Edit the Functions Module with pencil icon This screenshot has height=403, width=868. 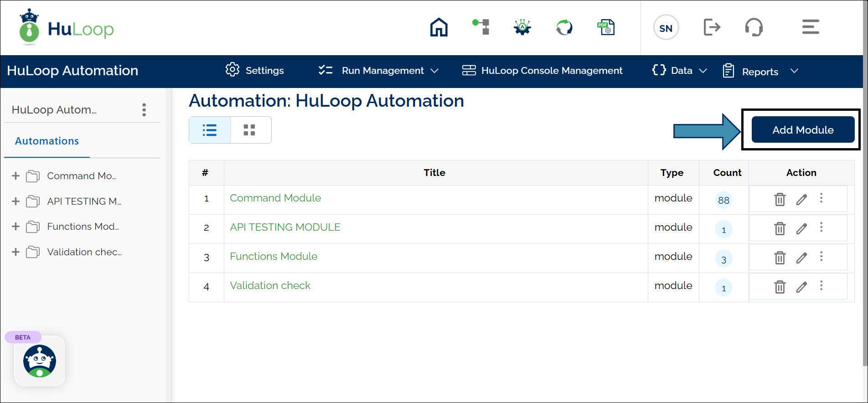pyautogui.click(x=801, y=258)
